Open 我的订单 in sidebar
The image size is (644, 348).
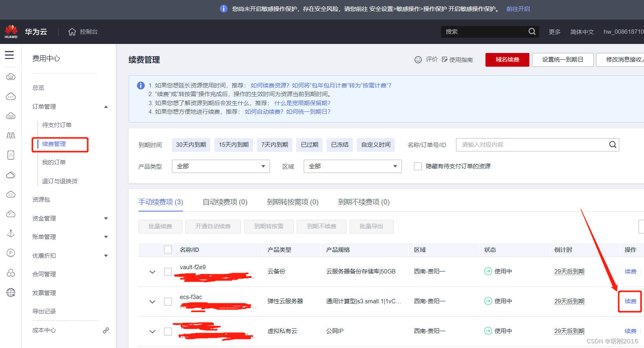[54, 162]
